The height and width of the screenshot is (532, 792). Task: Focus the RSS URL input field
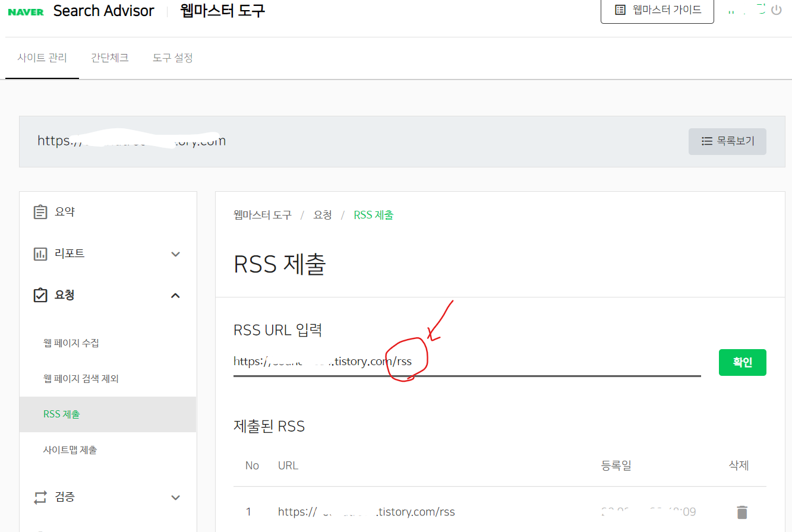467,362
